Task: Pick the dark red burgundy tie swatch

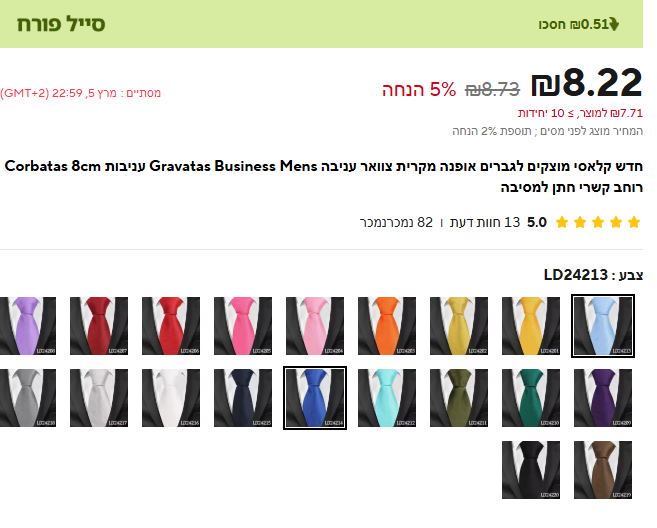Action: pyautogui.click(x=99, y=326)
